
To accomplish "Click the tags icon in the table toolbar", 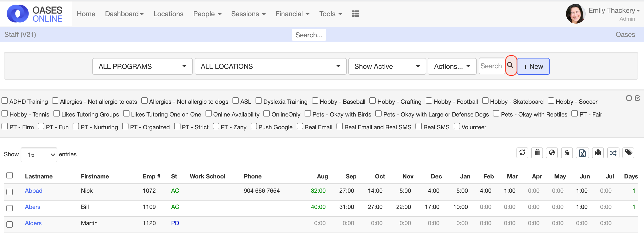I will pos(629,153).
